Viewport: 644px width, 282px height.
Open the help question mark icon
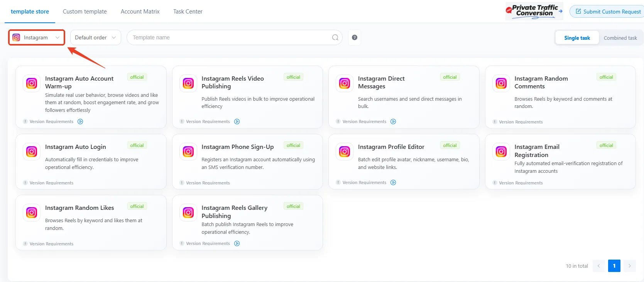tap(355, 37)
